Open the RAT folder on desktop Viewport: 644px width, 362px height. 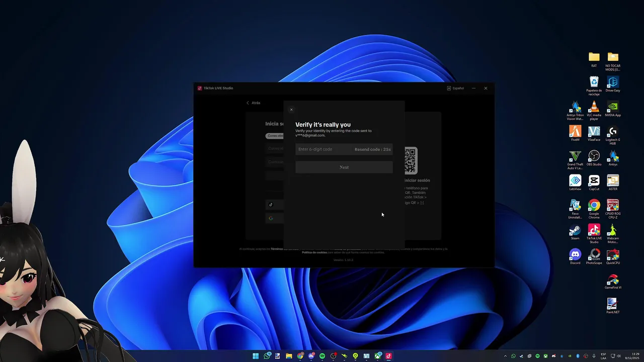[594, 60]
